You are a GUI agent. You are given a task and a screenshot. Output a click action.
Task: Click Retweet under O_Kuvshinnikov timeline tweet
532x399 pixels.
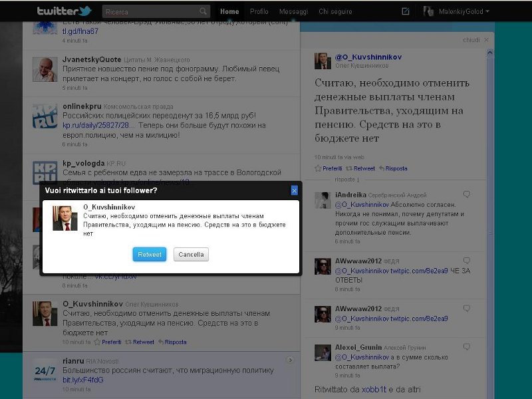140,342
